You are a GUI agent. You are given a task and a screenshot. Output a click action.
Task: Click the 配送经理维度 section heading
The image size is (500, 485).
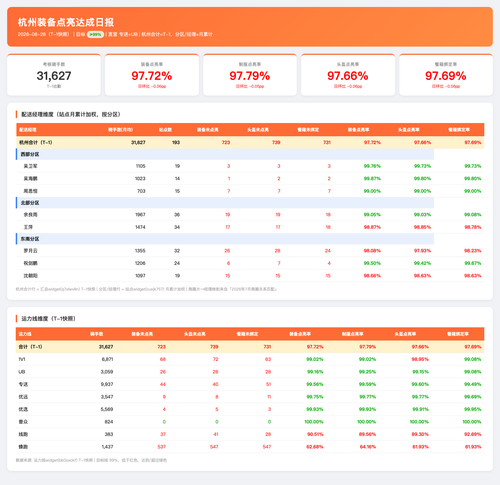(70, 114)
